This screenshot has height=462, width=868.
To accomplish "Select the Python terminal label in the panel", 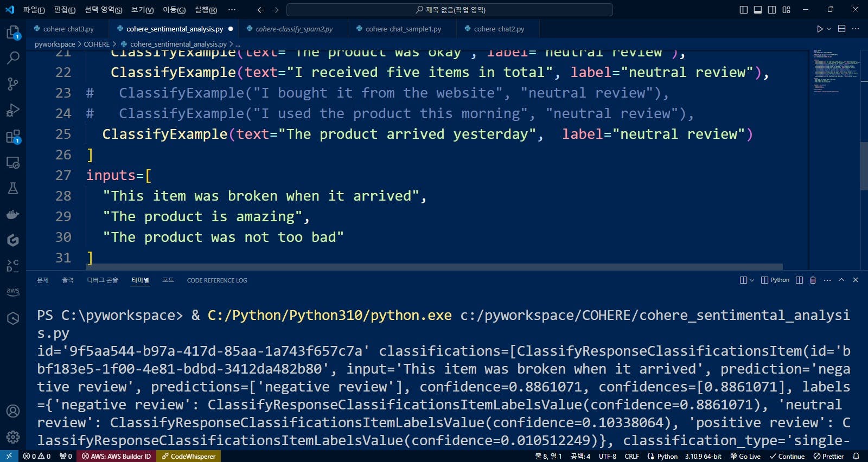I will click(775, 280).
